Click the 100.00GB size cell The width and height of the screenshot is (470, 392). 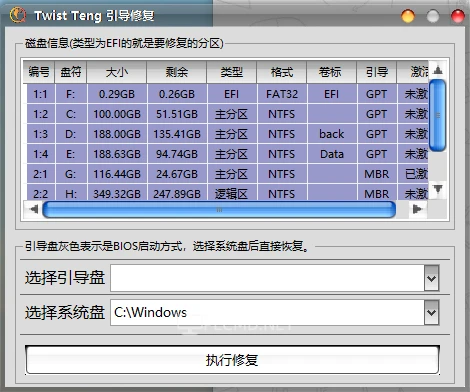117,114
